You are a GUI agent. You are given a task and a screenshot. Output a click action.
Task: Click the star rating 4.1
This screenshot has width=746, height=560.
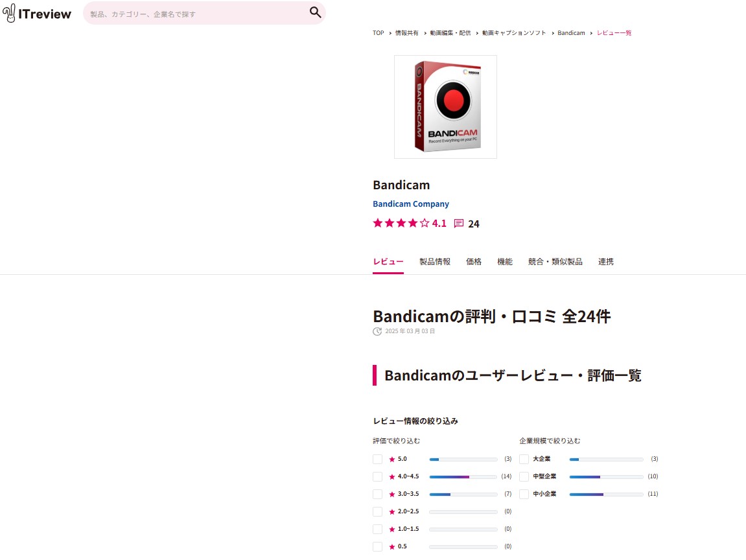tap(410, 223)
